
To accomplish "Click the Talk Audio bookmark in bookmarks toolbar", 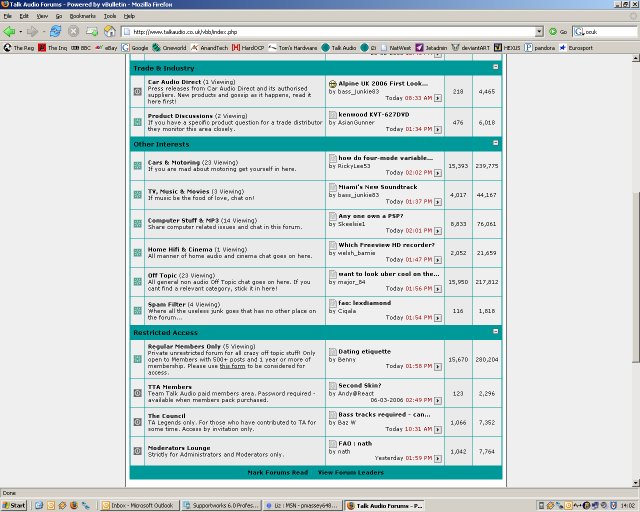I will pyautogui.click(x=338, y=47).
